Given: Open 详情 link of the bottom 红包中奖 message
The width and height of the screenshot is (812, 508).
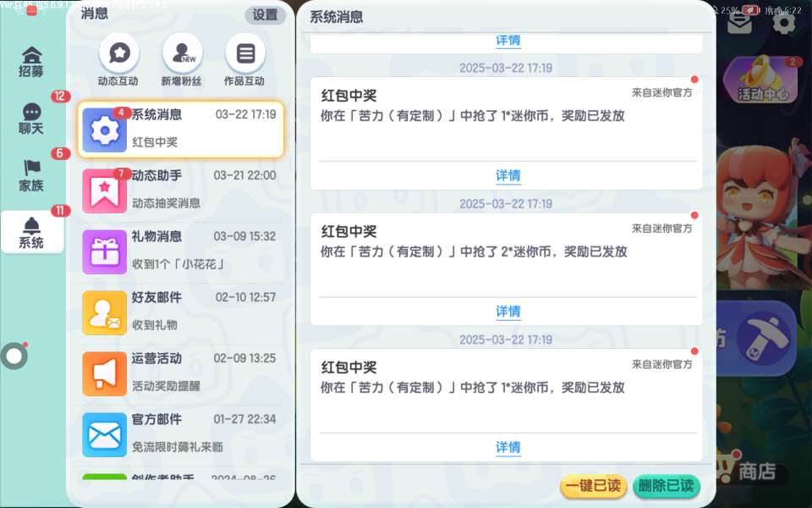Looking at the screenshot, I should (x=508, y=447).
